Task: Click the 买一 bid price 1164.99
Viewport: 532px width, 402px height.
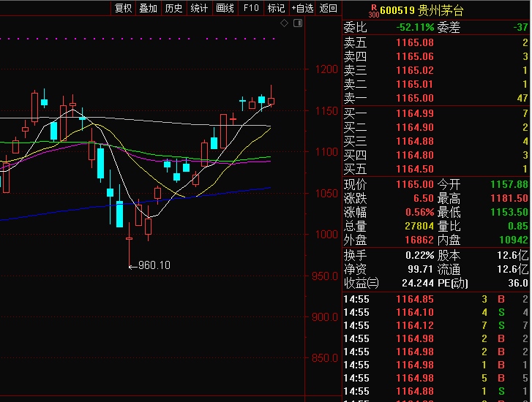Action: [x=414, y=113]
